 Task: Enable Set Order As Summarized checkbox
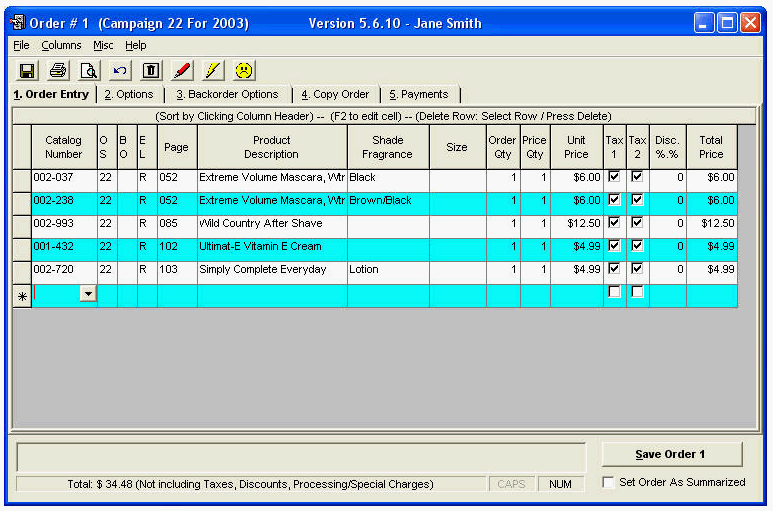coord(608,482)
